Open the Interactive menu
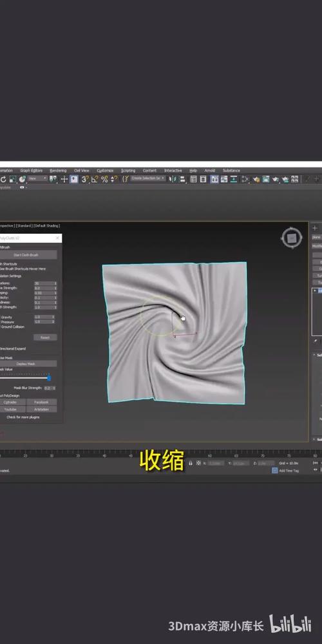The height and width of the screenshot is (644, 322). [173, 171]
